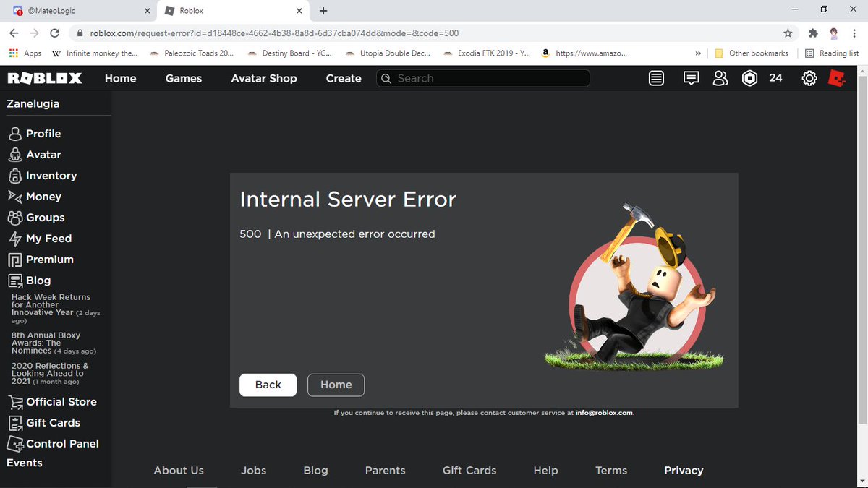Viewport: 868px width, 488px height.
Task: Open the Events sidebar entry
Action: click(25, 463)
